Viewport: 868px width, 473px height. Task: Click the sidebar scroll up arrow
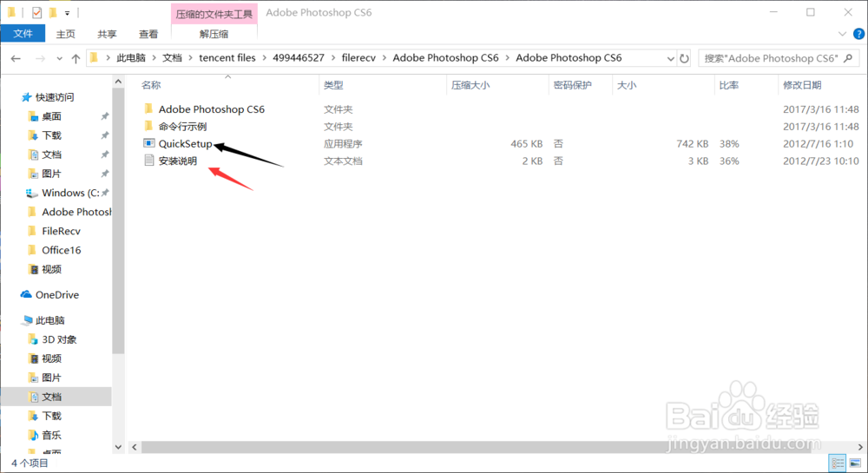pos(118,82)
